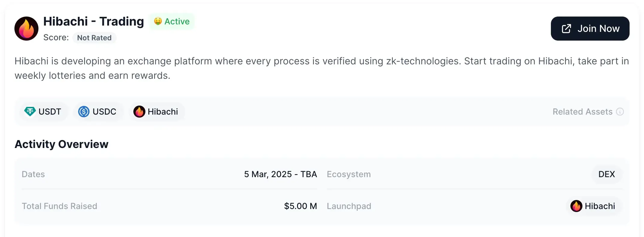Select the USDT asset chip
Screen dimensions: 644x237
[x=44, y=112]
